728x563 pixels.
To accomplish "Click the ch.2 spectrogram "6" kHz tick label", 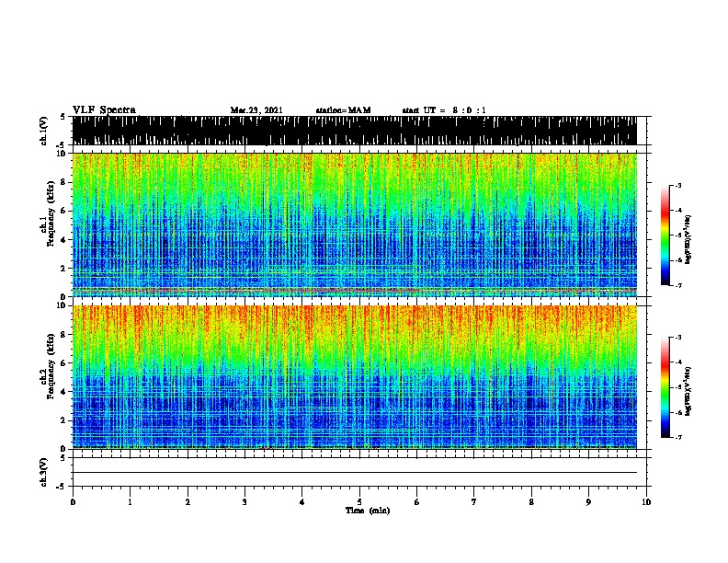I will 64,363.
